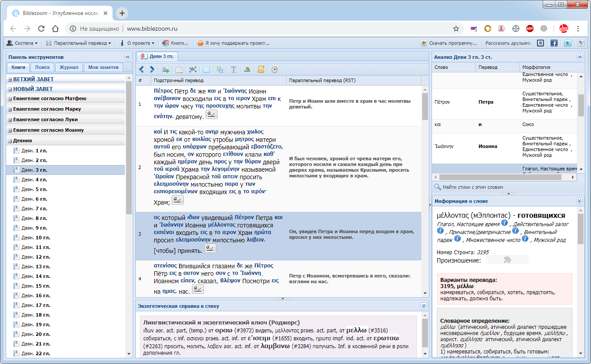591x364 pixels.
Task: Share via VKontakte icon
Action: (541, 43)
